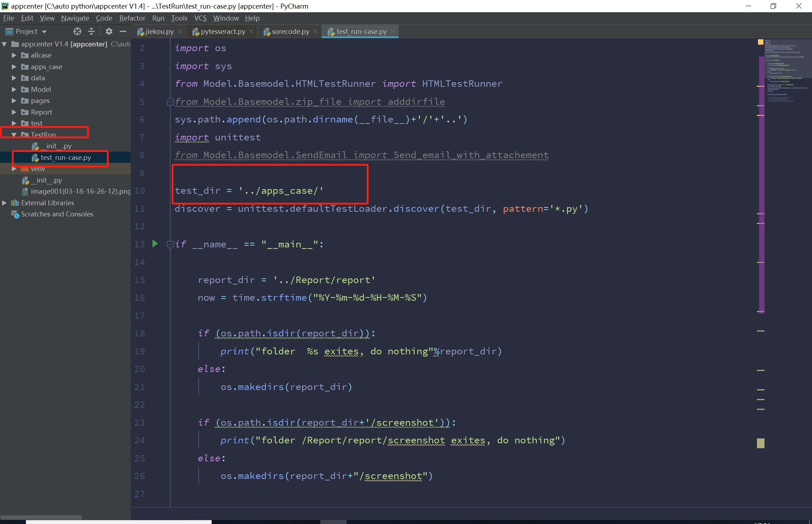Select image001 png file in tree
This screenshot has width=812, height=524.
tap(81, 191)
